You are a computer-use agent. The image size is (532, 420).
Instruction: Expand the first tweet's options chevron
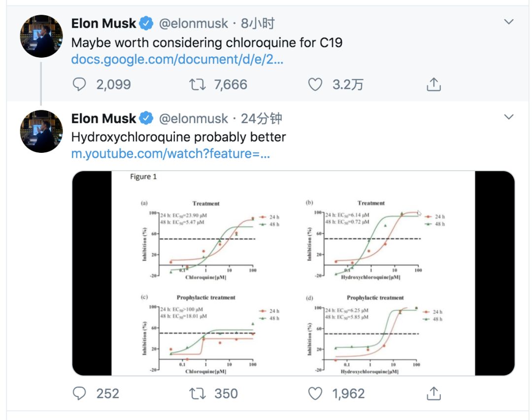point(509,22)
